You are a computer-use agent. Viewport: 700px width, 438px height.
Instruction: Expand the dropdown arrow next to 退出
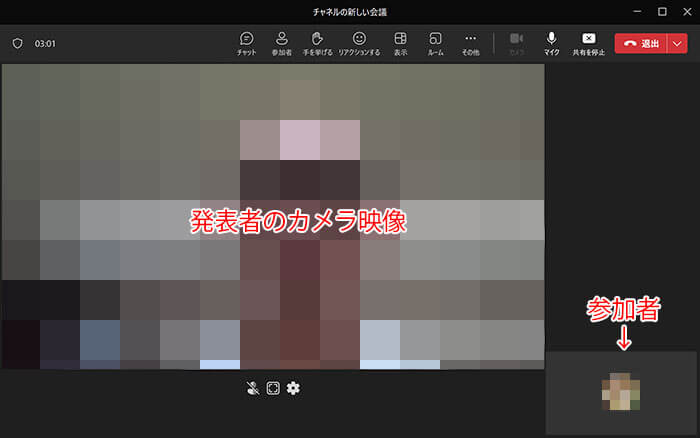pyautogui.click(x=677, y=43)
